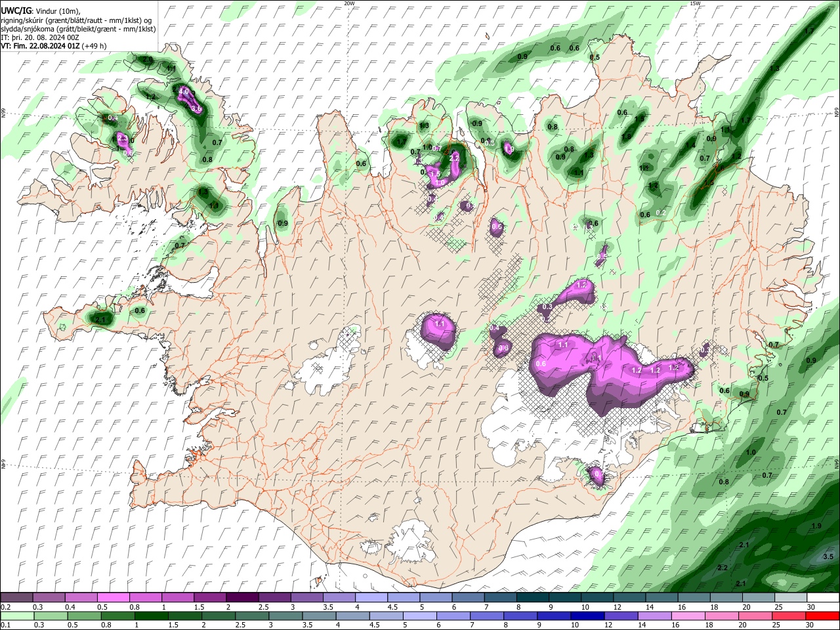
Task: Click the '1.9' precipitation value over the sea
Action: pos(816,526)
